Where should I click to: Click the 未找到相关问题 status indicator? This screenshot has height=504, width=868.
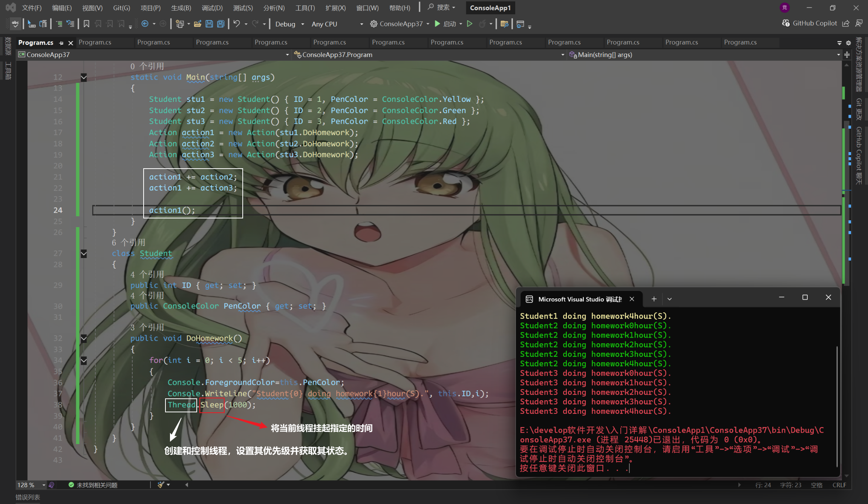coord(93,485)
